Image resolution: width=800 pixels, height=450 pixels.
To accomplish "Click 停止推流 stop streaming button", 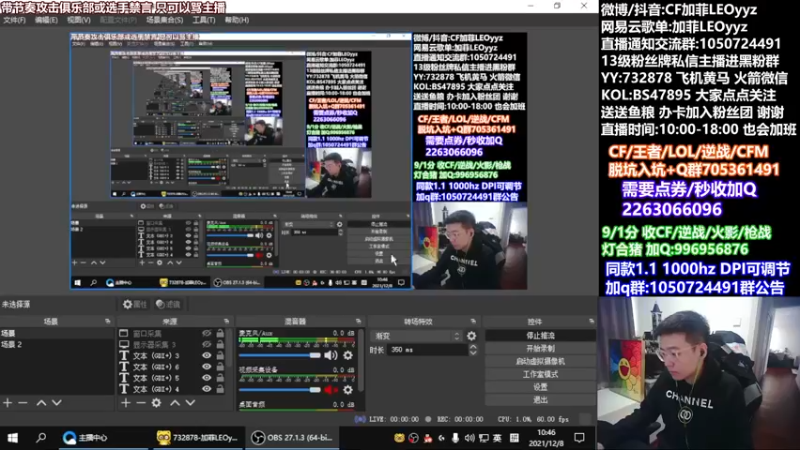I will pyautogui.click(x=540, y=336).
